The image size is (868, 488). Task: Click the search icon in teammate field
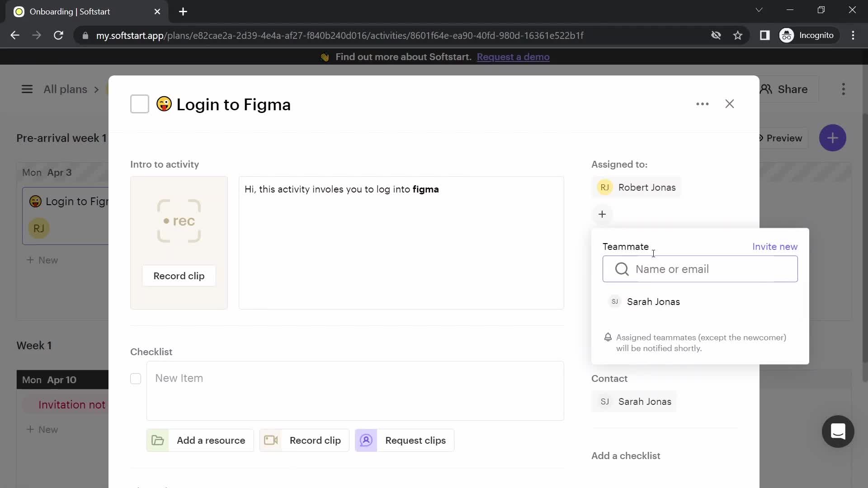(x=622, y=269)
